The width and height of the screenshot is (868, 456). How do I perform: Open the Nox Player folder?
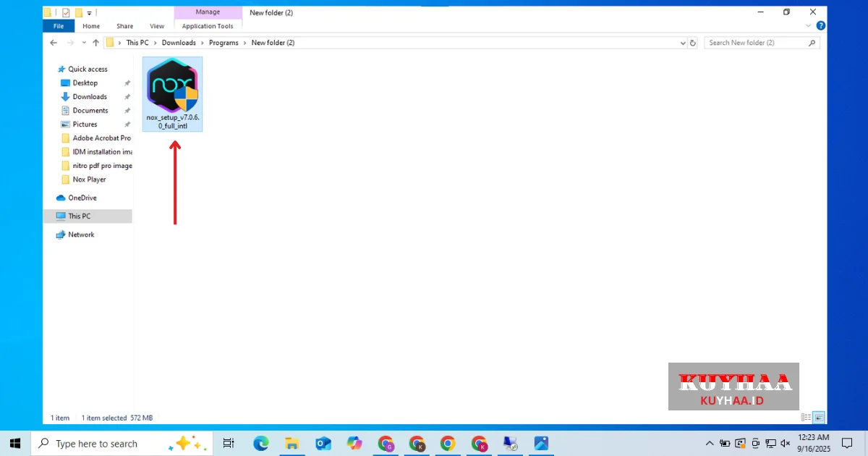pos(89,180)
